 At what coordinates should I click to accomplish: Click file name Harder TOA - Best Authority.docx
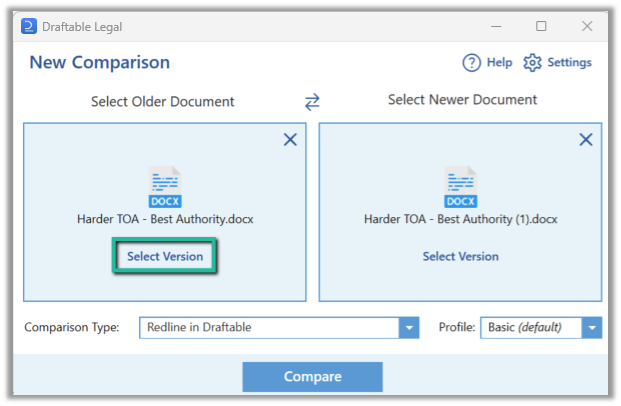pyautogui.click(x=165, y=219)
